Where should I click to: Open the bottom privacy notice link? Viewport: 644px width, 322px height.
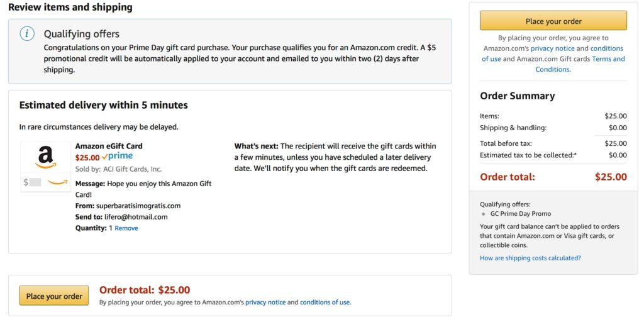click(x=265, y=303)
